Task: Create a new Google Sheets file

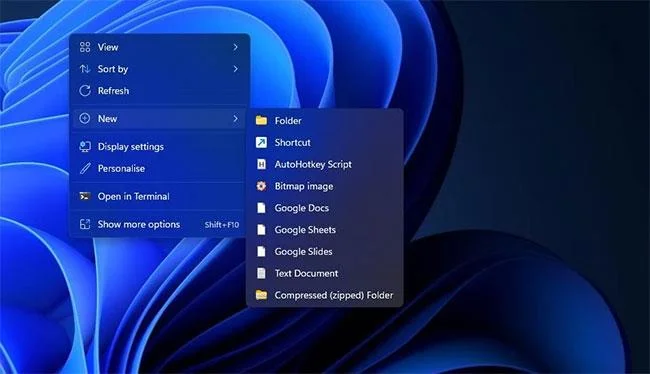Action: tap(325, 230)
